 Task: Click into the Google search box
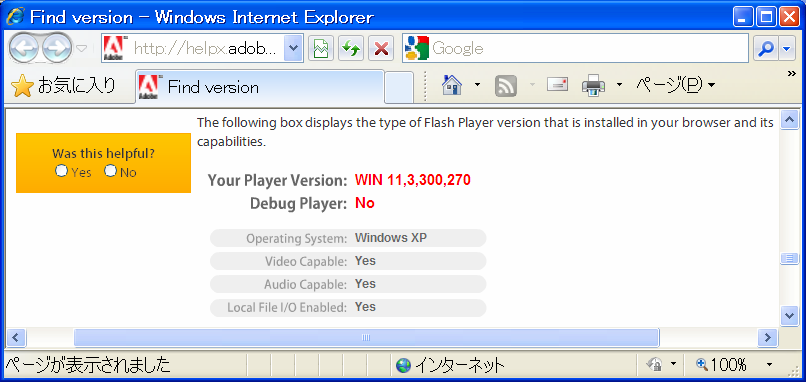tap(589, 49)
